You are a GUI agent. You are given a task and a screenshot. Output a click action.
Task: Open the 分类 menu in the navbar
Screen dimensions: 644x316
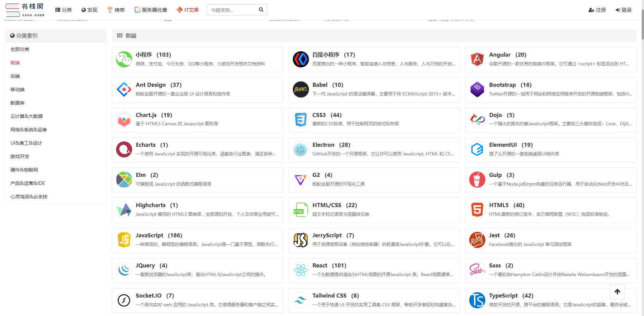(x=63, y=10)
